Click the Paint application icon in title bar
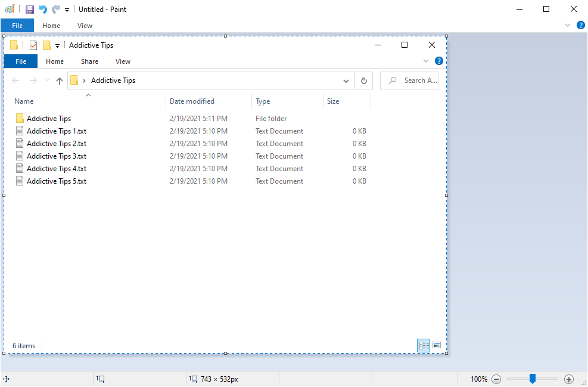Image resolution: width=588 pixels, height=387 pixels. click(10, 9)
